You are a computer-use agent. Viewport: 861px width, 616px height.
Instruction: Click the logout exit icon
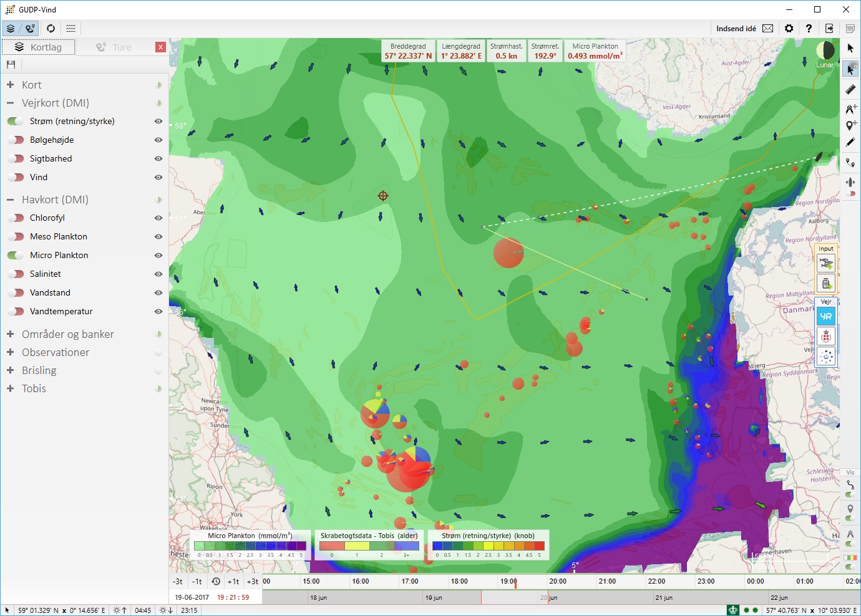click(829, 29)
